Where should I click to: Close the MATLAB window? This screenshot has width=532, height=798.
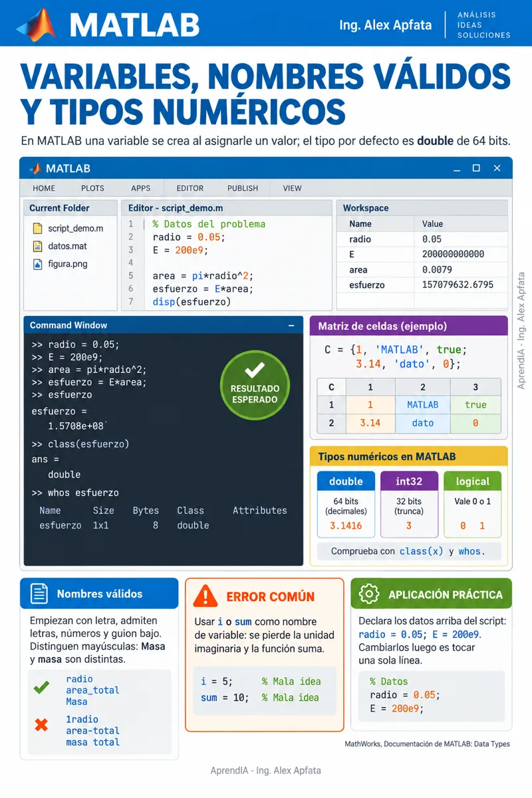coord(497,168)
